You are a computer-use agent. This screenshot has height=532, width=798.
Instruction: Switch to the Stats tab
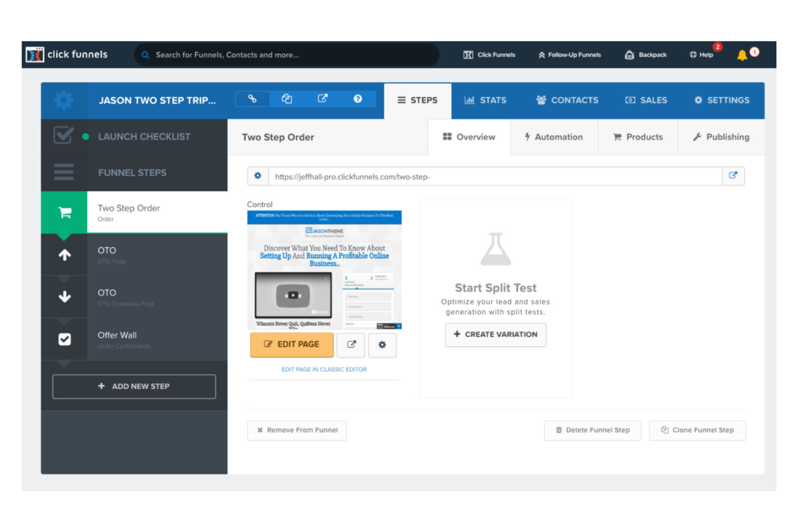(x=485, y=100)
